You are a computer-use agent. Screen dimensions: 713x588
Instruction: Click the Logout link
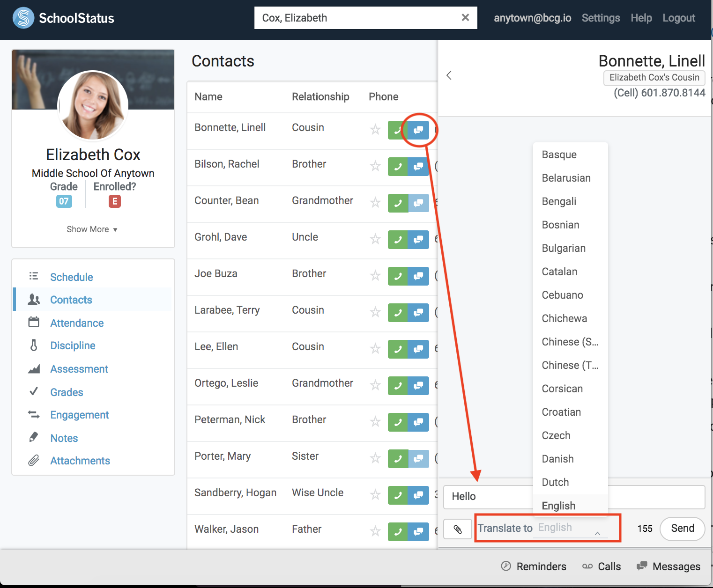click(x=678, y=18)
